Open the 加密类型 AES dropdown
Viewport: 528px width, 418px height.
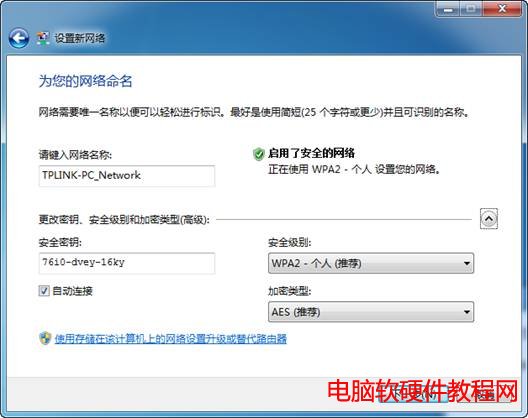click(371, 312)
